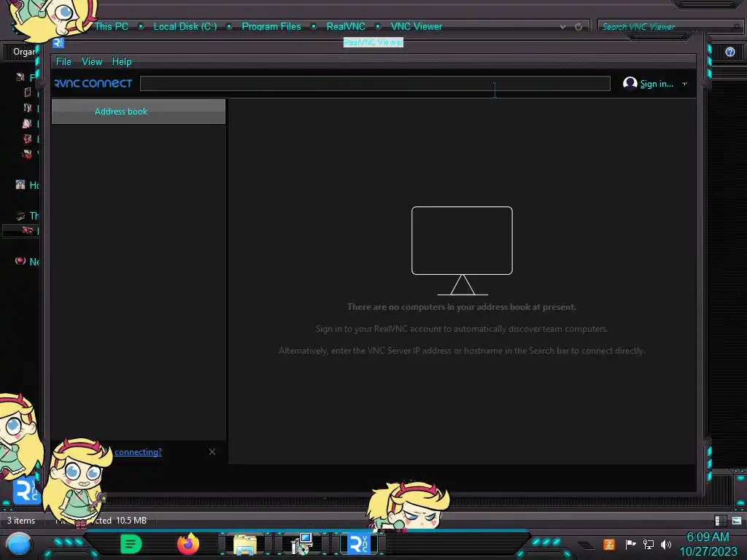
Task: Click the Search VNC Viewer field
Action: (667, 27)
